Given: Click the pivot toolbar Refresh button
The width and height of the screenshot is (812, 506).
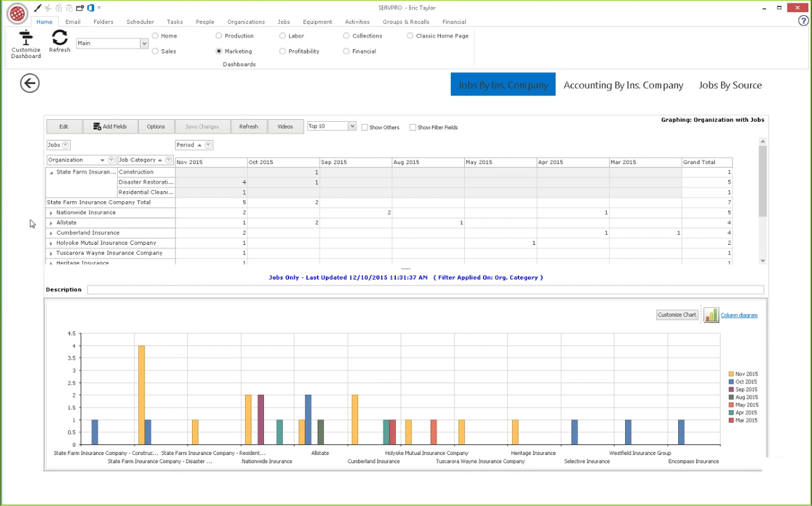Looking at the screenshot, I should pyautogui.click(x=249, y=127).
